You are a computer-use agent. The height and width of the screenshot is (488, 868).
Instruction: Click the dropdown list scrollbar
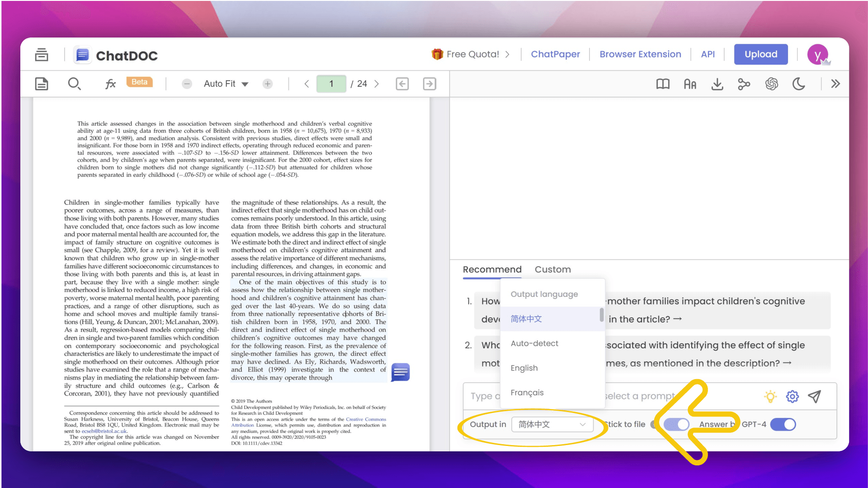(602, 314)
